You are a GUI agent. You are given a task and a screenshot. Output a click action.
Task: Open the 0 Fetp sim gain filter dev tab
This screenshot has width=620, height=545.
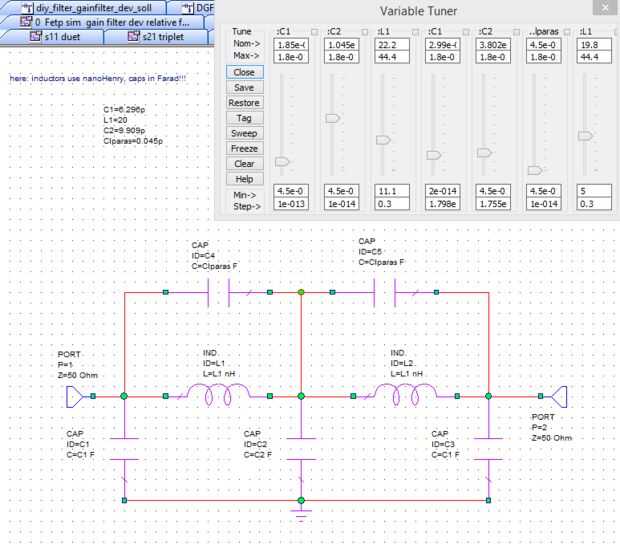point(105,22)
